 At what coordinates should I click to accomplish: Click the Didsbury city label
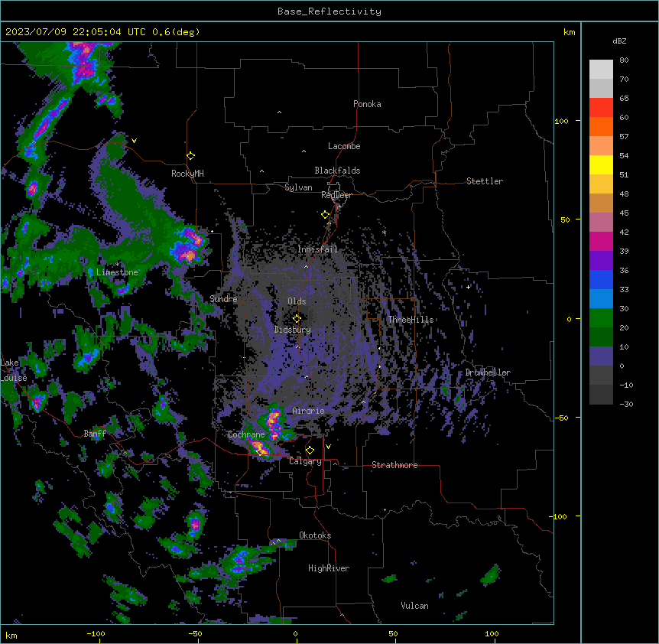click(293, 330)
